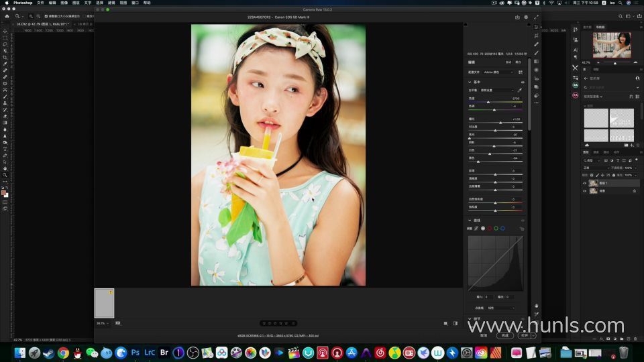This screenshot has height=362, width=644.
Task: Select the green channel curve circle
Action: 496,229
